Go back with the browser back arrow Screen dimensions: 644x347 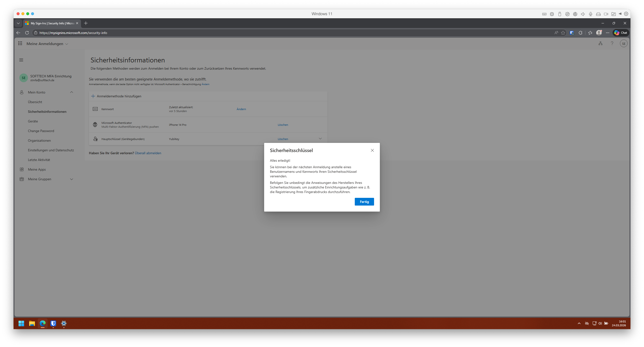click(x=18, y=33)
